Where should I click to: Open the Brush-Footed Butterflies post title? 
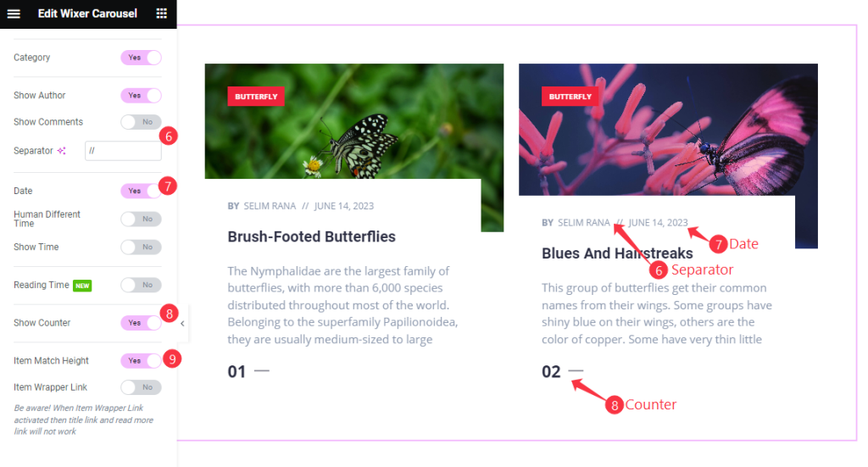click(312, 236)
